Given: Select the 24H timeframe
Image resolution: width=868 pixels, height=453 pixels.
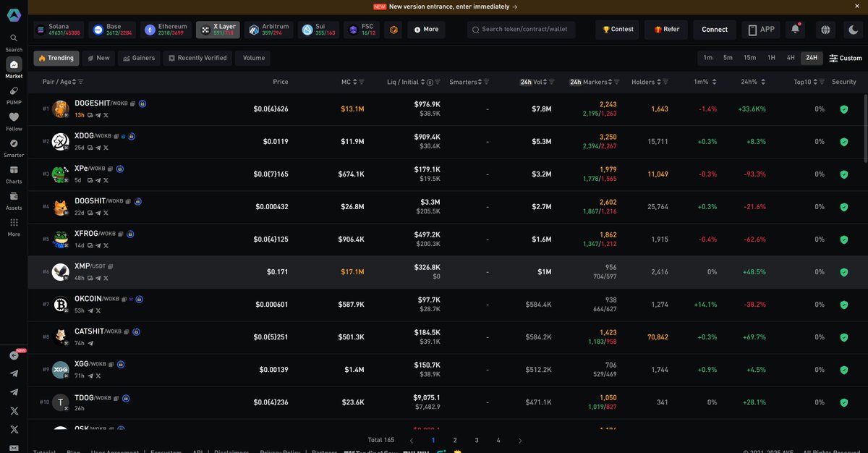Looking at the screenshot, I should coord(812,58).
